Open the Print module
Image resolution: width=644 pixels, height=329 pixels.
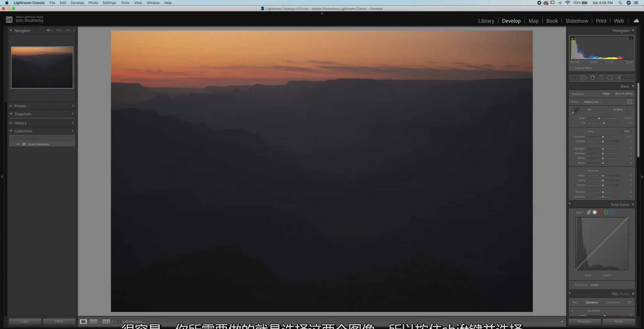[601, 21]
